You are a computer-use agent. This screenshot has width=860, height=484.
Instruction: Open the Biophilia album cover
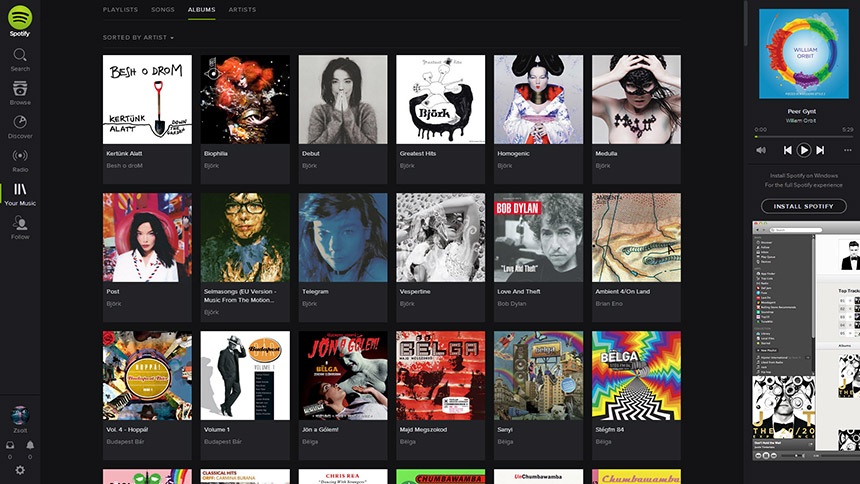coord(245,99)
